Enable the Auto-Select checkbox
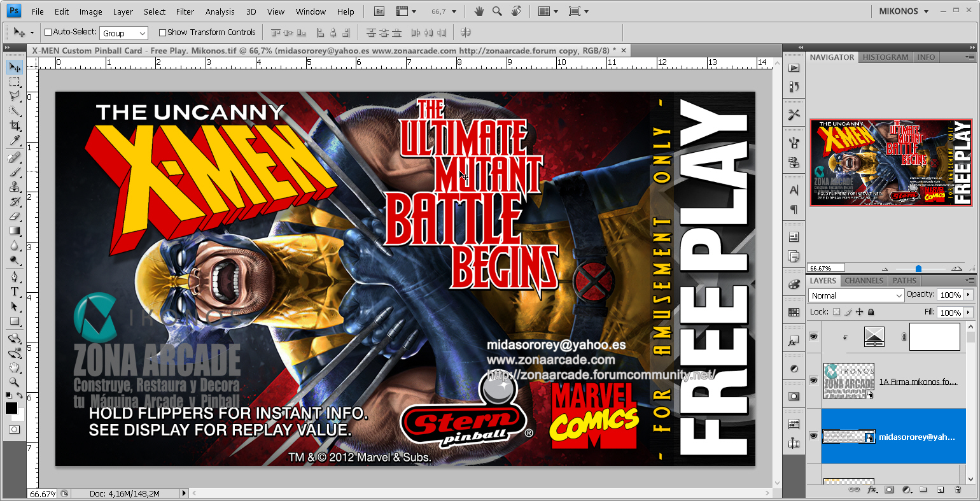The image size is (980, 501). [48, 32]
